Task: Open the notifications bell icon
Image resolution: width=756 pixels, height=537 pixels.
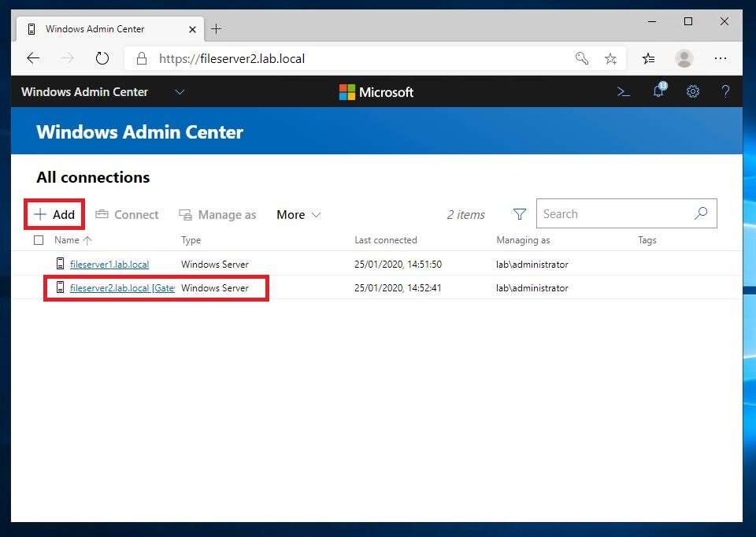Action: pos(659,90)
